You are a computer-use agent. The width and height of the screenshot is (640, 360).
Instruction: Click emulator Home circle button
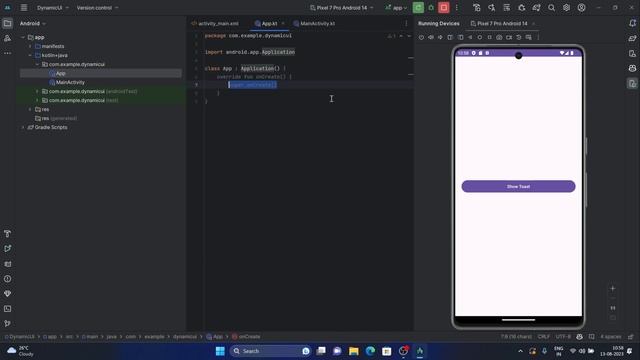click(480, 37)
